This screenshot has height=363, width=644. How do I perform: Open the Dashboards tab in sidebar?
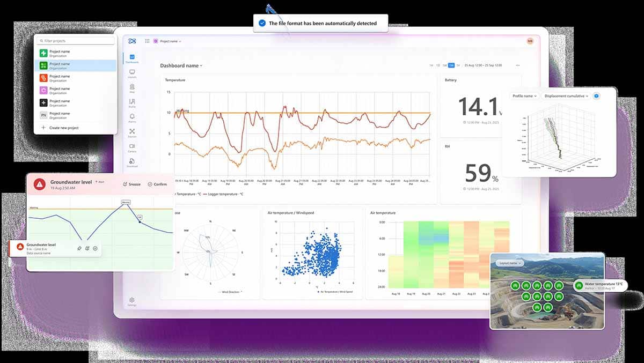pyautogui.click(x=132, y=58)
